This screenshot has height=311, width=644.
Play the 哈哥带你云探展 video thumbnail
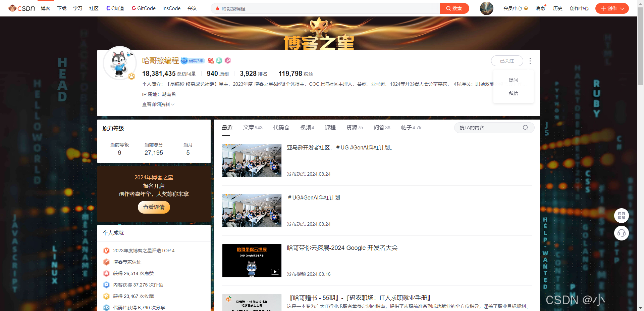[252, 261]
